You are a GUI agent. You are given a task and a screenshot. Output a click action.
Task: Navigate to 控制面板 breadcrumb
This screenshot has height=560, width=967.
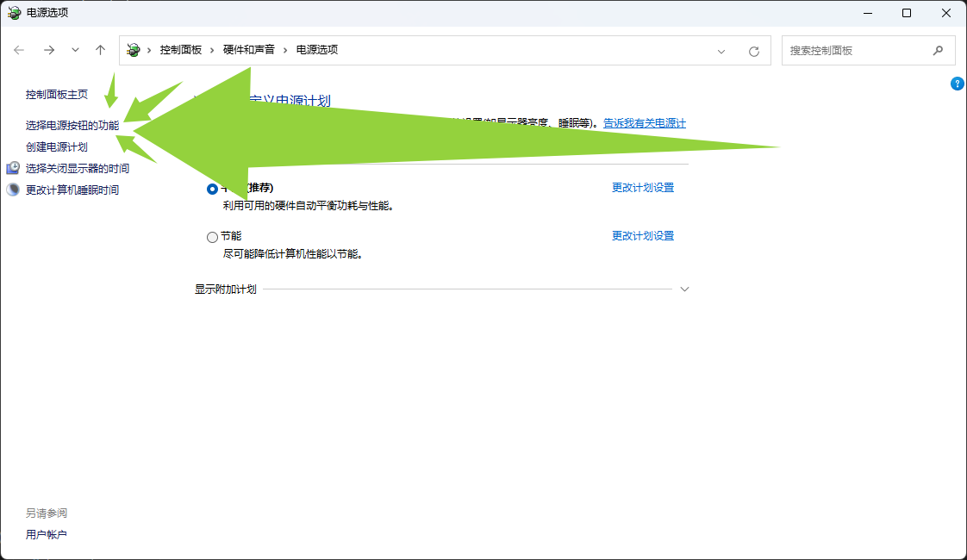tap(180, 50)
